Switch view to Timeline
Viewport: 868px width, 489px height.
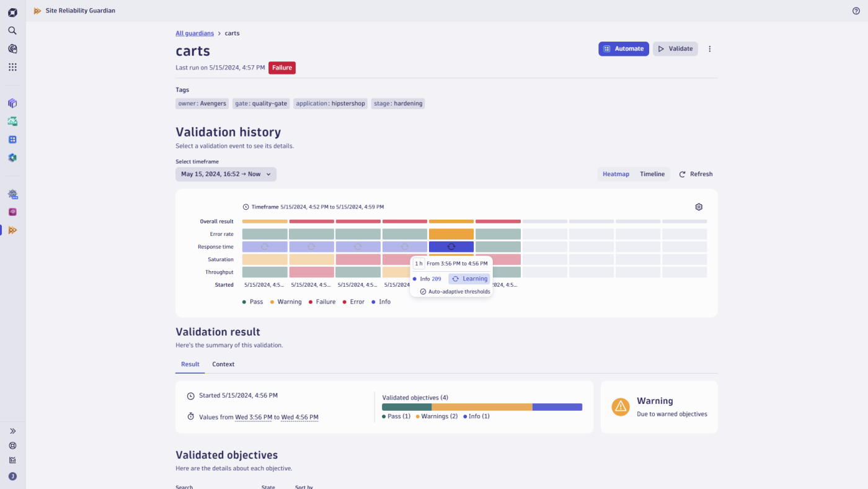point(652,174)
